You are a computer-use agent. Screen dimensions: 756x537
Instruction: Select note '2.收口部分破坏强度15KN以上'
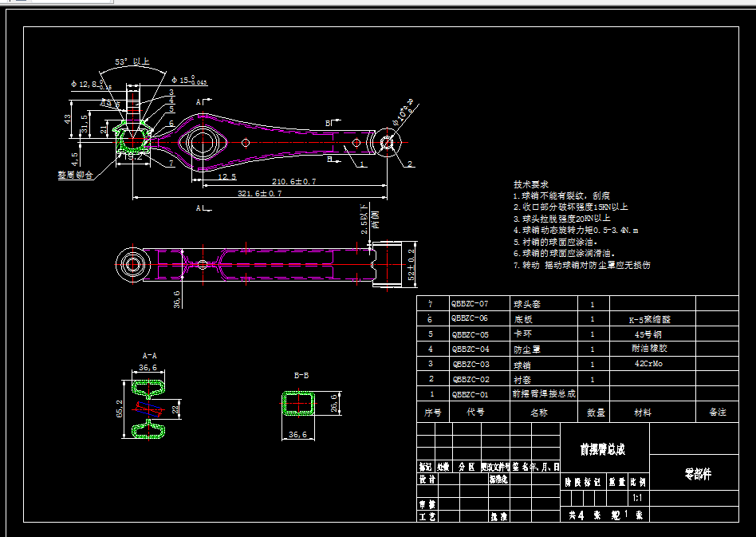pyautogui.click(x=571, y=207)
